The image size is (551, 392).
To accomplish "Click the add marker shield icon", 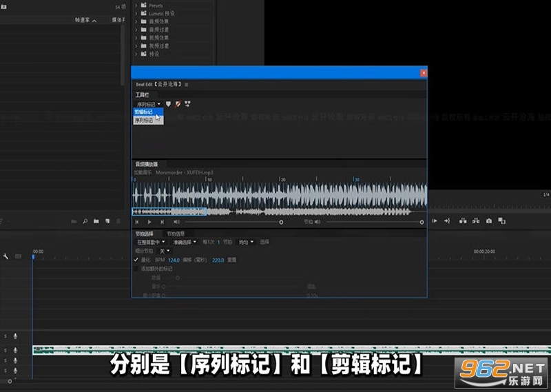I will (x=168, y=104).
